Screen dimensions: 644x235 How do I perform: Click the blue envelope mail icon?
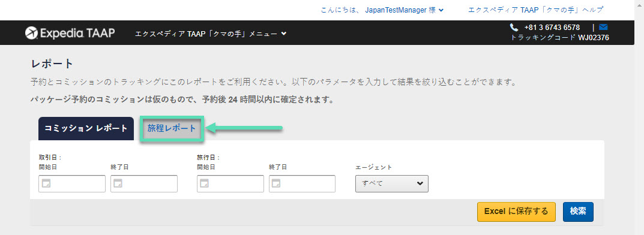coord(603,28)
